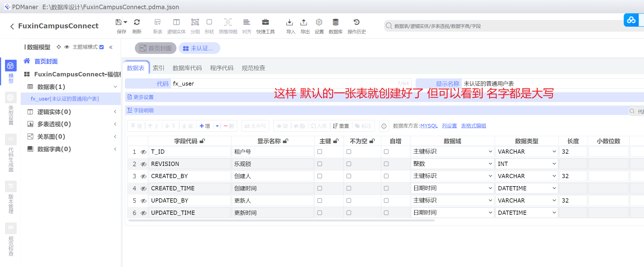
Task: Open the dropdown arrow beside 增 button
Action: point(217,126)
